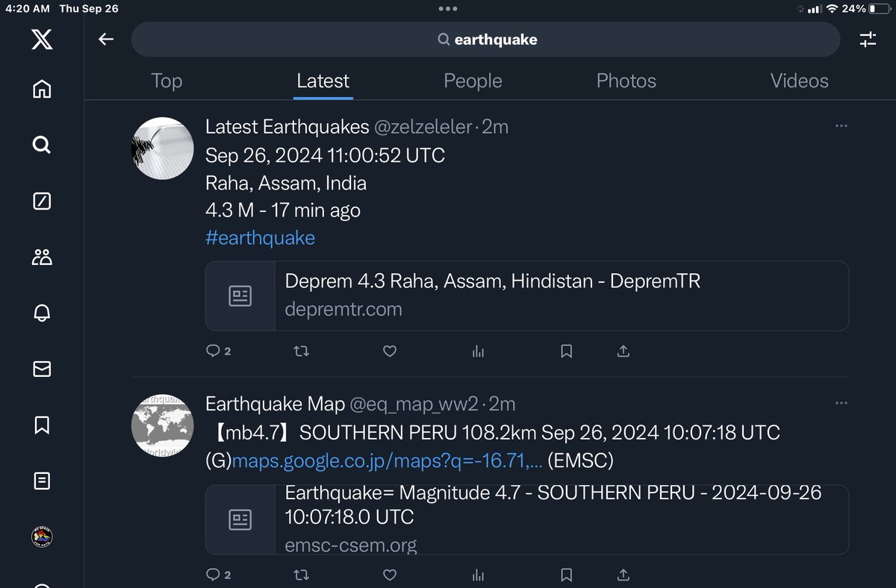Open Communities people icon
The width and height of the screenshot is (896, 588).
click(x=42, y=257)
